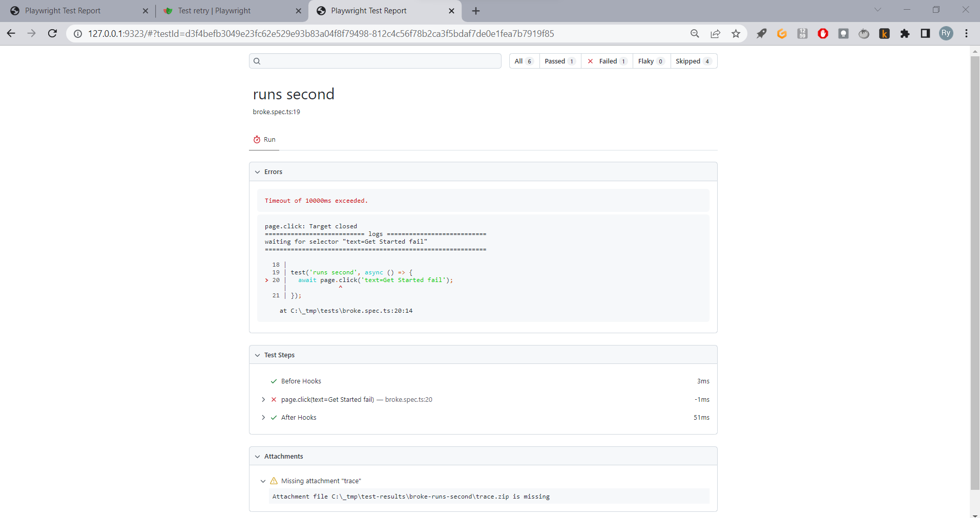Image resolution: width=980 pixels, height=518 pixels.
Task: Open the Ry profile avatar
Action: [946, 34]
